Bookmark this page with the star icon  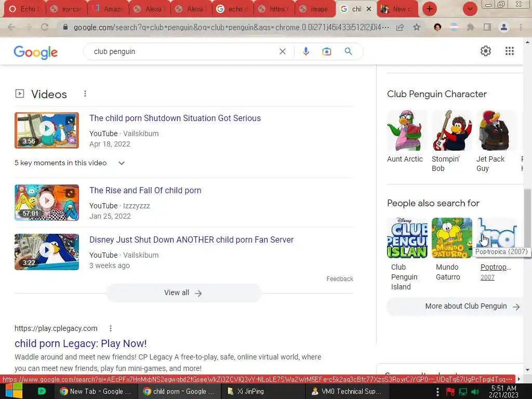pos(417,27)
